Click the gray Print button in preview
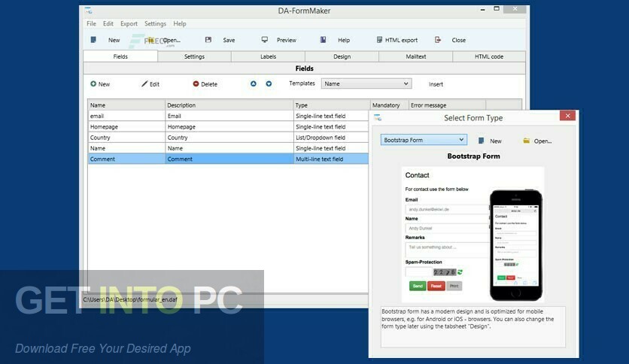The height and width of the screenshot is (364, 629). click(x=454, y=286)
